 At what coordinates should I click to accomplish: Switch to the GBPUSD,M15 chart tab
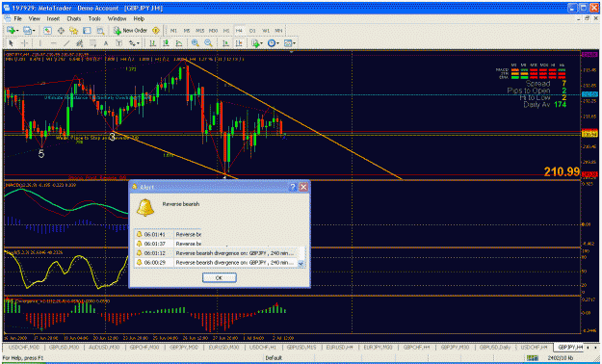[x=301, y=348]
